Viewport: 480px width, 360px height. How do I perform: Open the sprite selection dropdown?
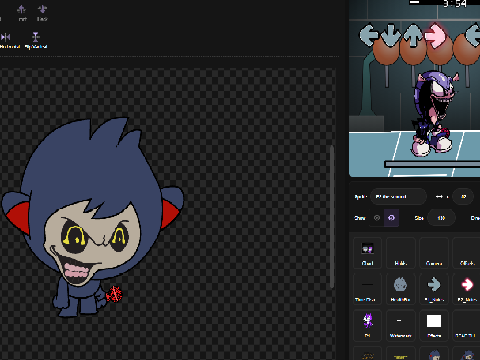(398, 197)
